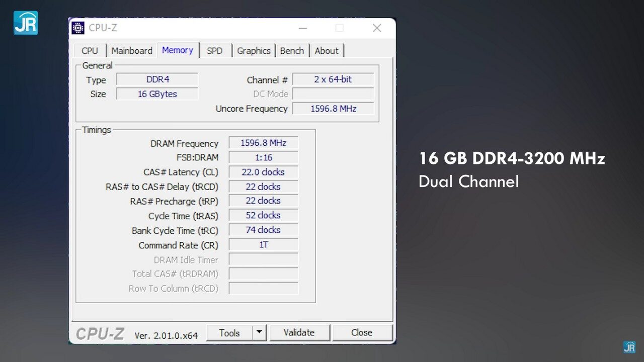Click the CPU-Z app icon in title bar
This screenshot has height=362, width=644.
pos(78,28)
